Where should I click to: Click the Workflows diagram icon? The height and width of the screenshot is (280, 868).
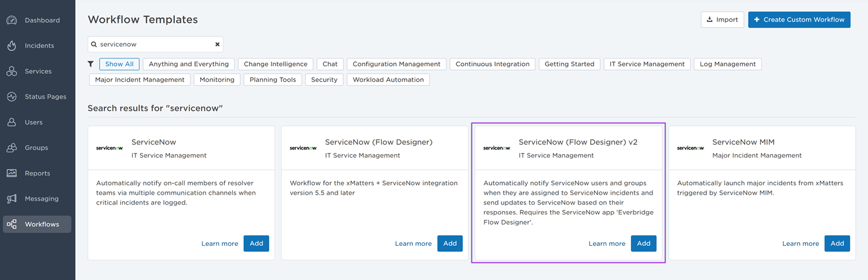click(x=12, y=224)
